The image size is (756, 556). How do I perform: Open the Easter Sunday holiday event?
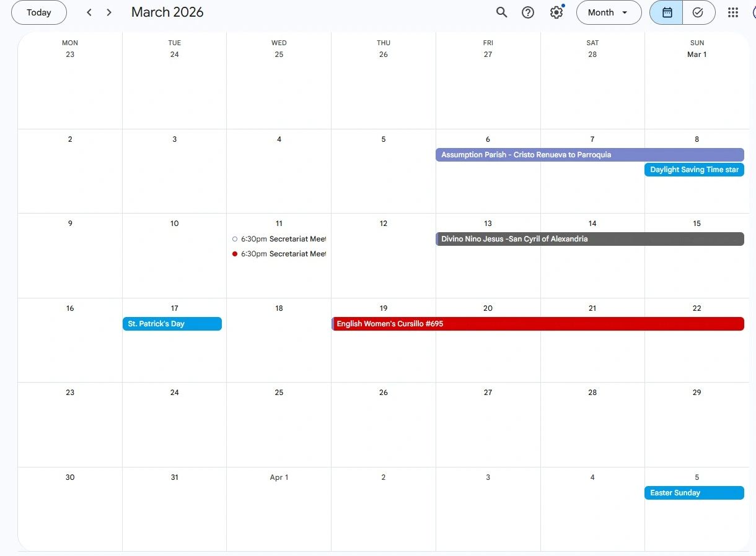[694, 493]
